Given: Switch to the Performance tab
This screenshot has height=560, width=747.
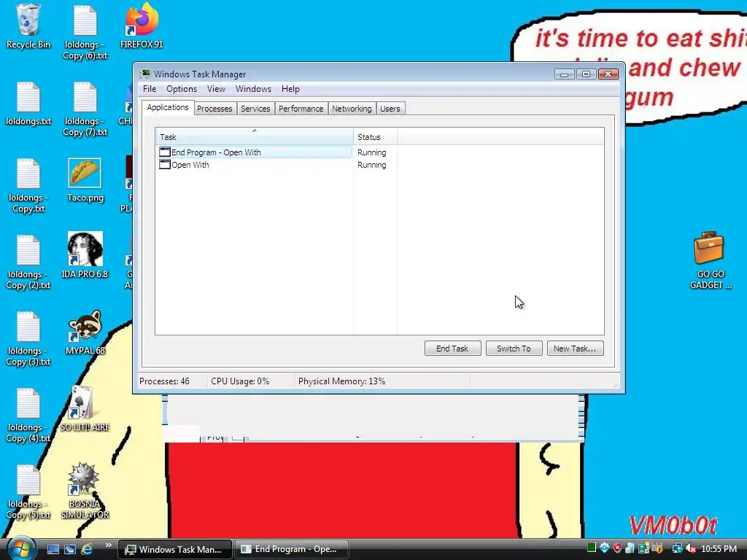Looking at the screenshot, I should click(x=301, y=109).
